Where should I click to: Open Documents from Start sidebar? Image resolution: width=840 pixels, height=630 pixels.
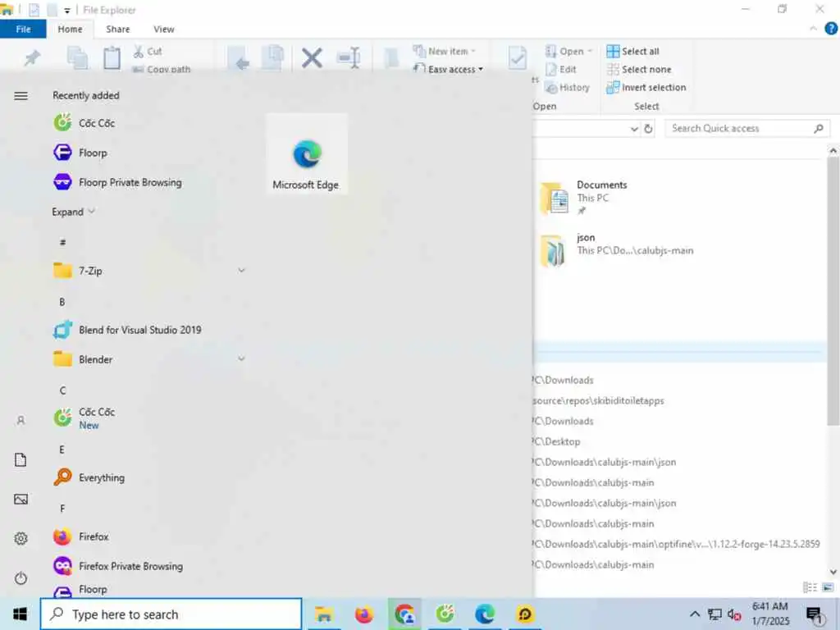[x=21, y=459]
